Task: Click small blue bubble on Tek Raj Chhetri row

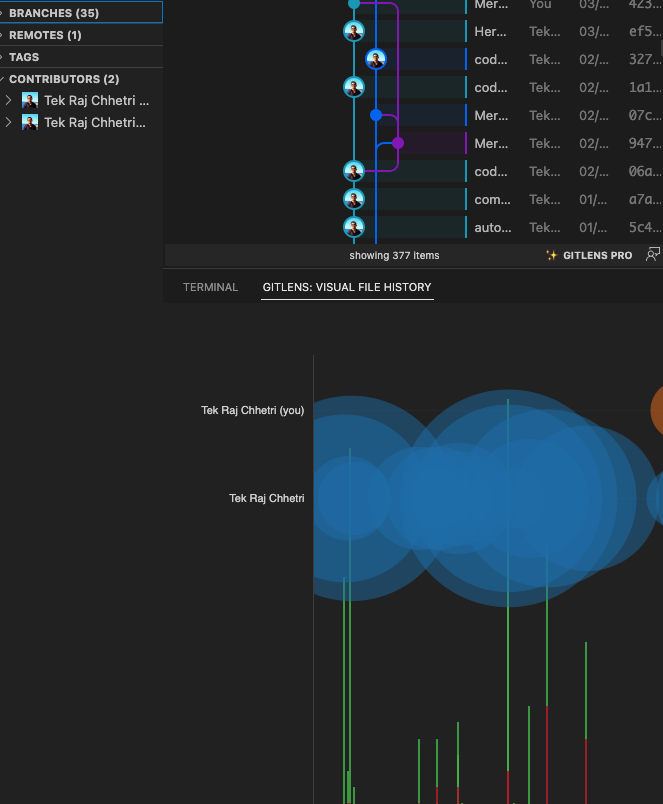Action: click(655, 498)
